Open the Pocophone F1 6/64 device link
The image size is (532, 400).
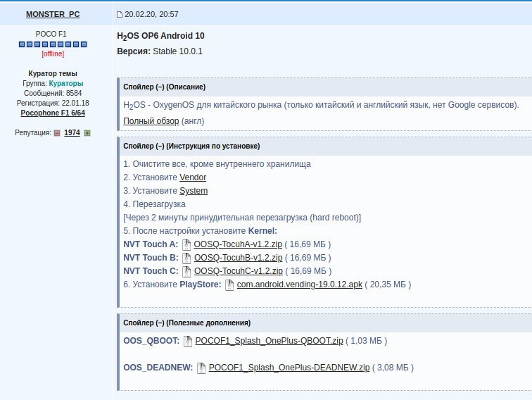tap(53, 113)
